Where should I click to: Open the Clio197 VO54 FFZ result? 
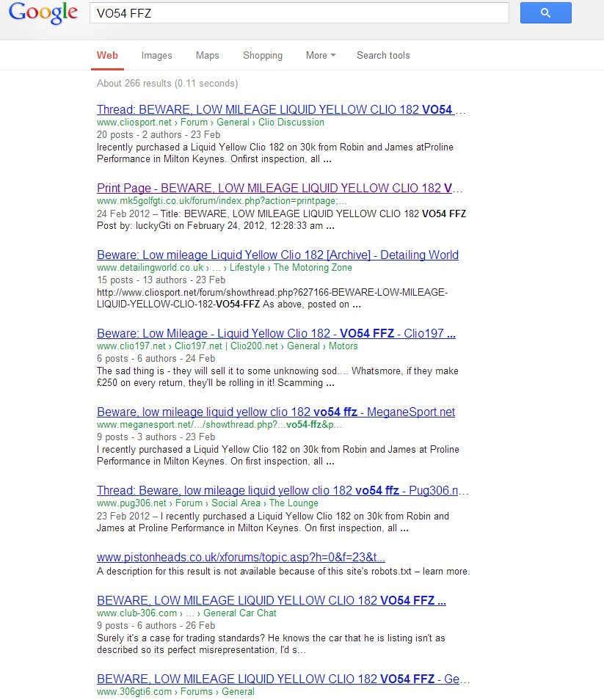coord(276,334)
